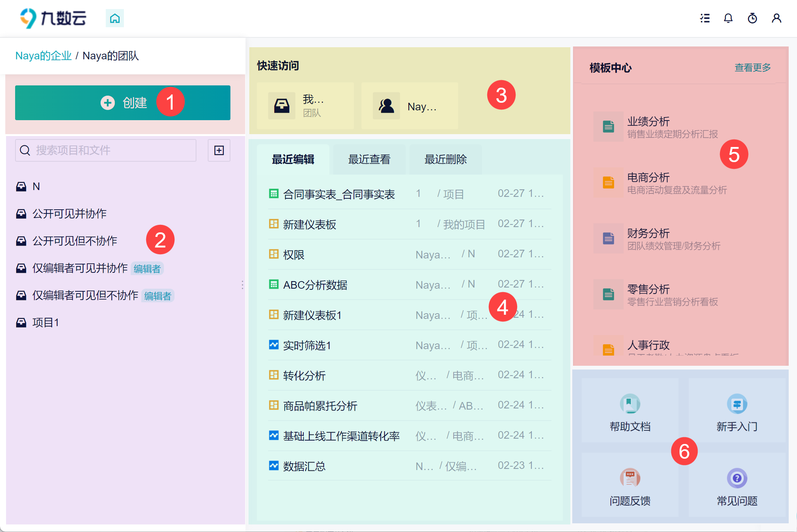The image size is (797, 532).
Task: Switch to the 最近删除 tab
Action: 445,159
